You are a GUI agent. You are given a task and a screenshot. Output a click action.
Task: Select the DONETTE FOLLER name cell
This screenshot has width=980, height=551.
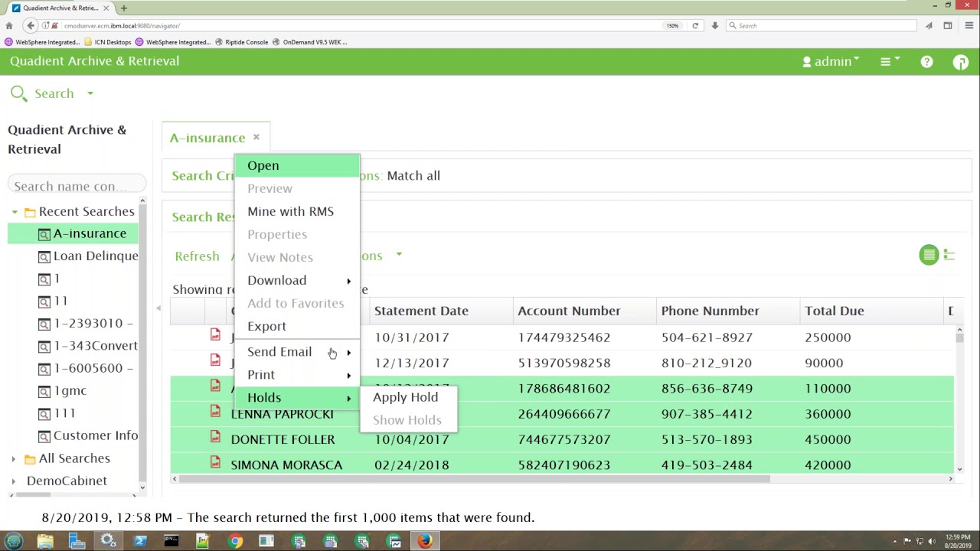coord(283,439)
